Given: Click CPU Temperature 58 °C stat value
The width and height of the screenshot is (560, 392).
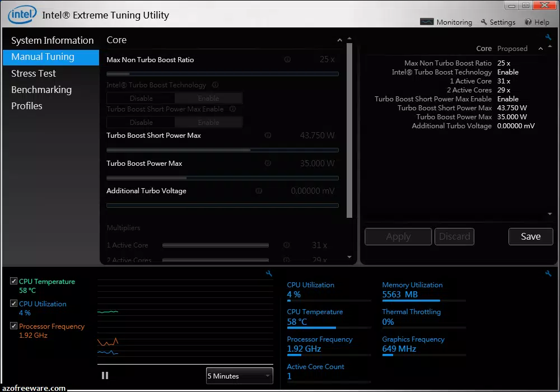Looking at the screenshot, I should pyautogui.click(x=297, y=321).
